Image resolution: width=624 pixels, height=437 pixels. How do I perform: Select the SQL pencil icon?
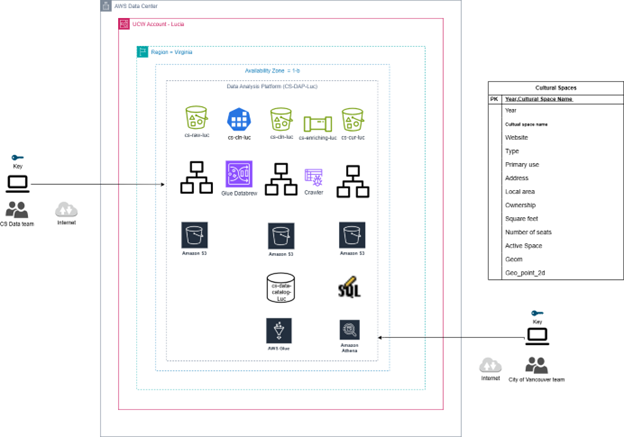349,287
